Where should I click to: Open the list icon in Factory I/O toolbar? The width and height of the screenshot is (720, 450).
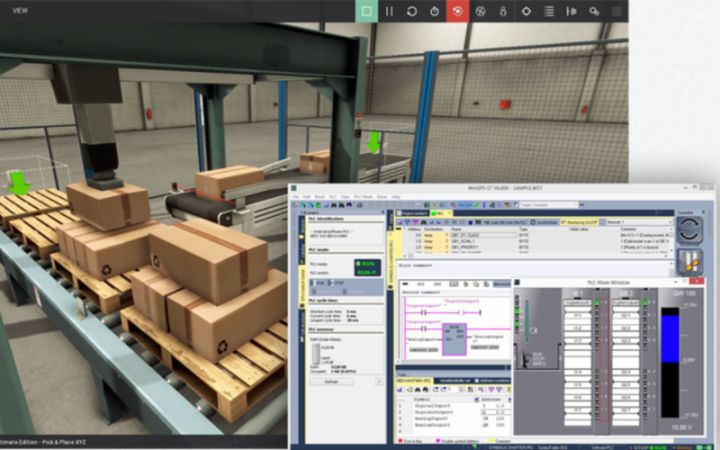pyautogui.click(x=548, y=11)
